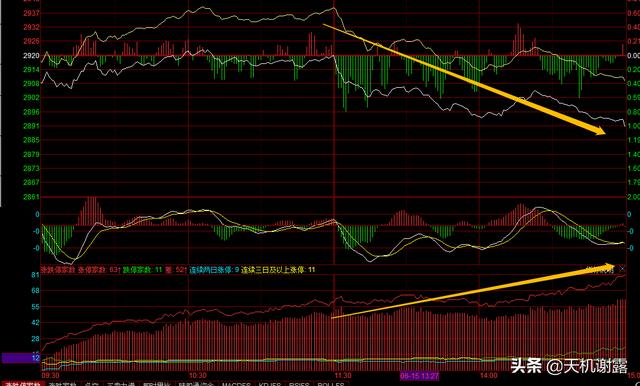Click the 14:00 time axis label

coord(489,375)
